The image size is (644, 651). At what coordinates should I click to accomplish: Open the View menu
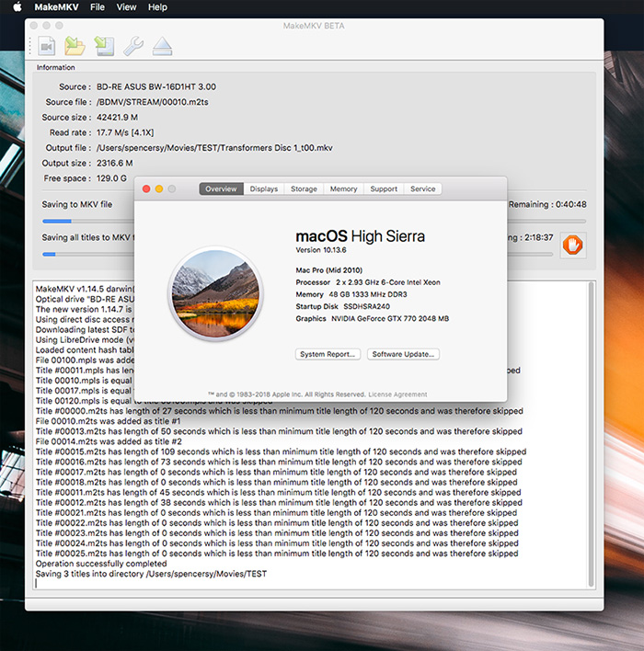tap(126, 7)
